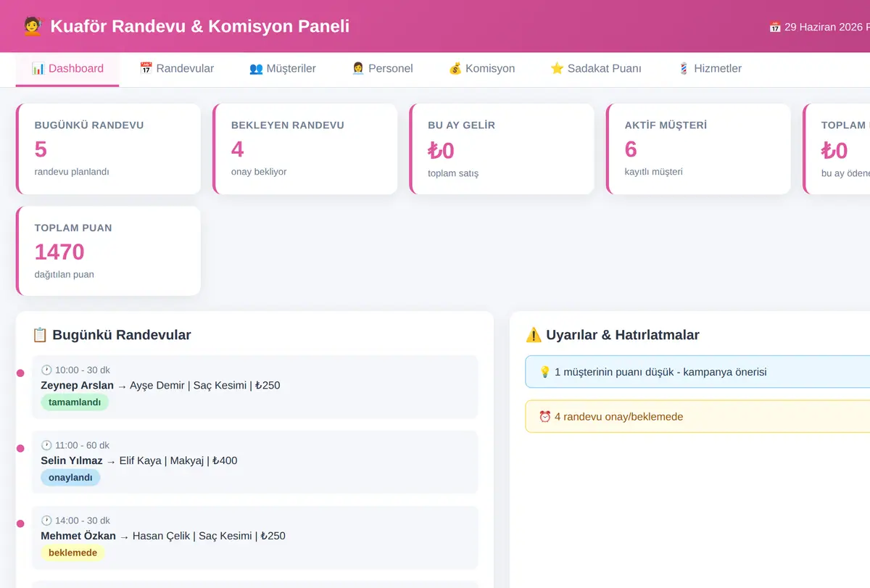Switch to the Randevular tab

tap(176, 69)
